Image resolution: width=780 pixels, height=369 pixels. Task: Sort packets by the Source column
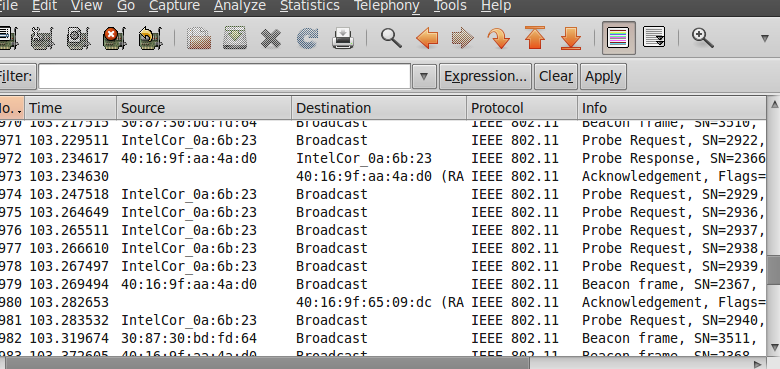point(203,108)
